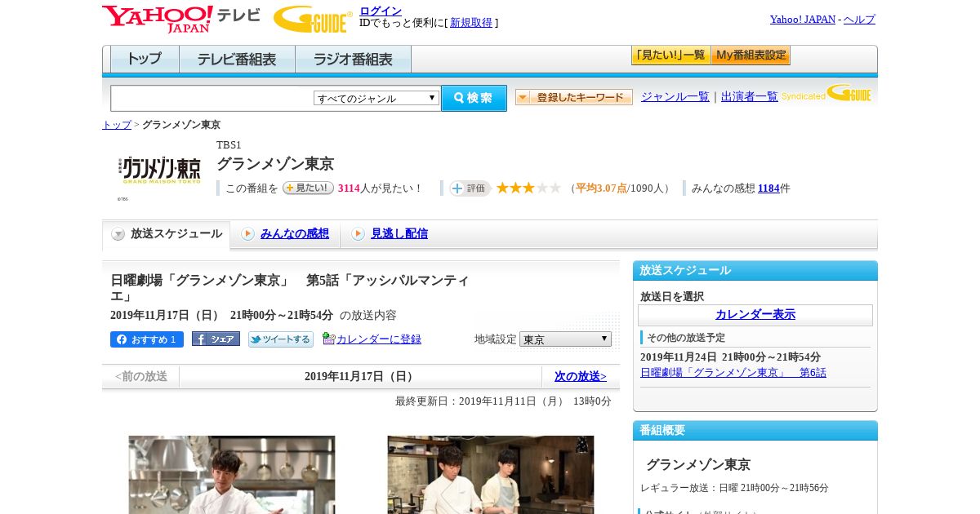980x514 pixels.
Task: Go to 次の放送 link
Action: (x=581, y=377)
